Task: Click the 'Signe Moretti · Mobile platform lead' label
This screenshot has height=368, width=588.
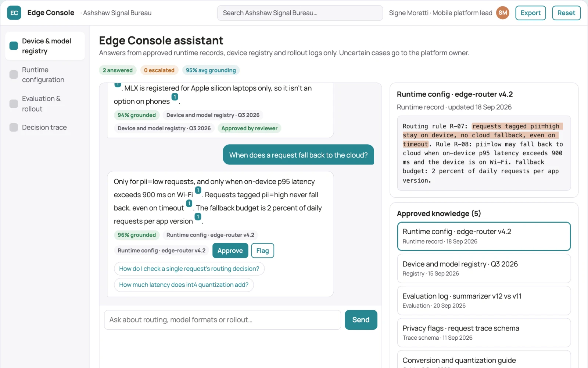Action: (441, 13)
